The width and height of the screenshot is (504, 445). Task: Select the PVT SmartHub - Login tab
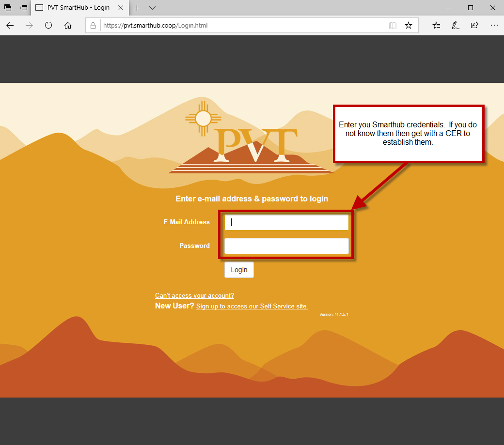point(79,8)
